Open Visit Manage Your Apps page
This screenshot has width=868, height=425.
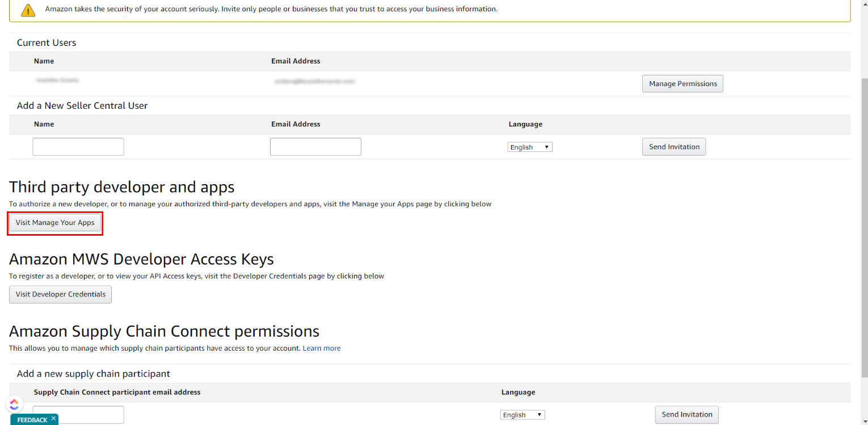pyautogui.click(x=55, y=223)
